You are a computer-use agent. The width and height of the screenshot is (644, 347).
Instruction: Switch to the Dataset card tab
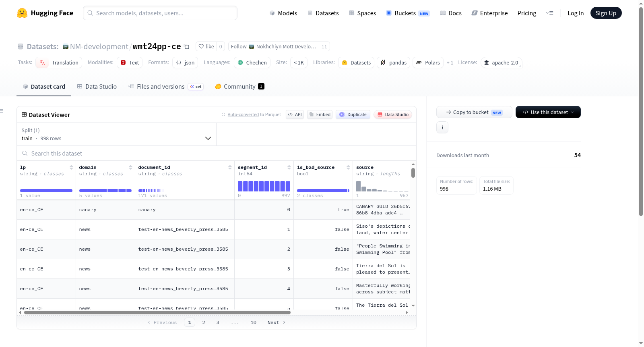(x=44, y=86)
